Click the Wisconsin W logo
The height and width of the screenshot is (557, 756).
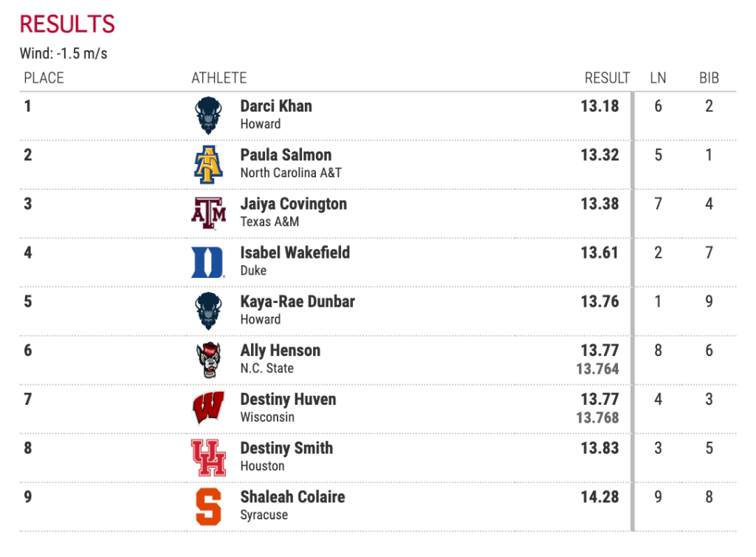[208, 409]
